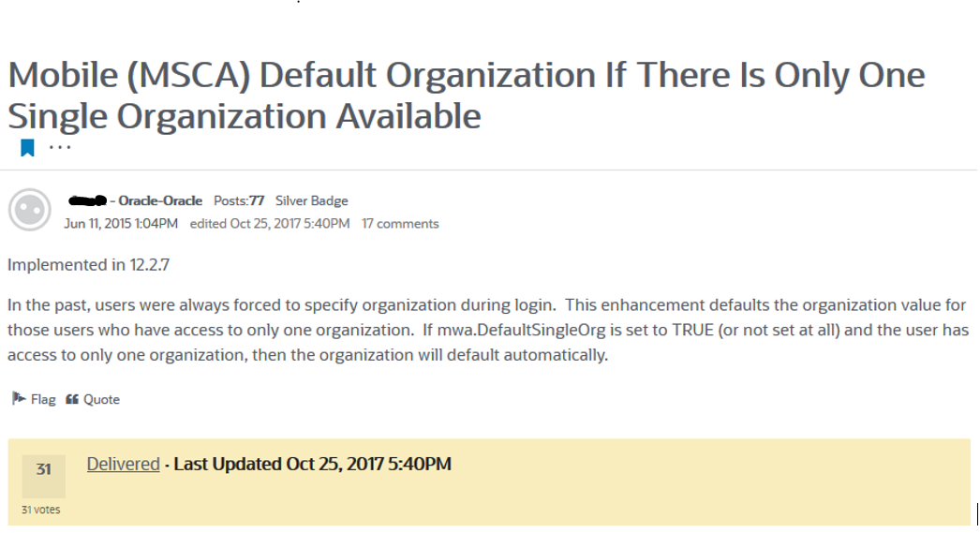Click the Quote icon under the post
980x533 pixels.
click(x=72, y=399)
